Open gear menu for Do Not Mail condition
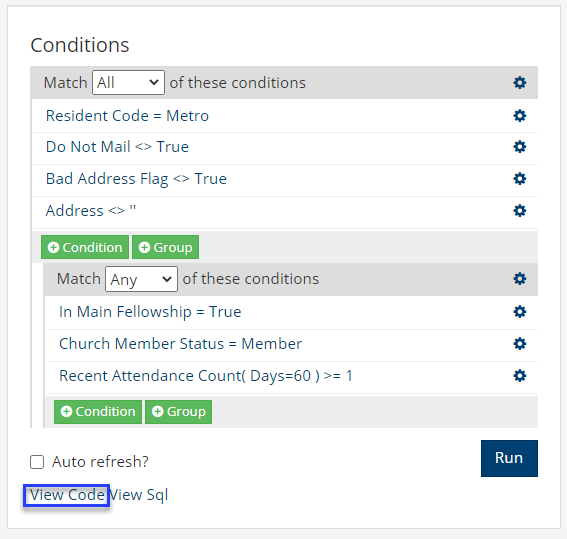 (x=520, y=147)
